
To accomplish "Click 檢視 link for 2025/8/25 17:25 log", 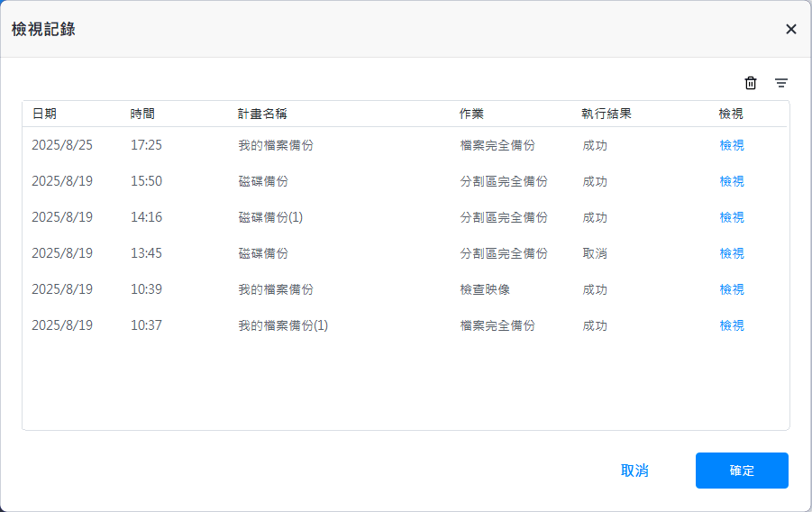I will [x=732, y=145].
